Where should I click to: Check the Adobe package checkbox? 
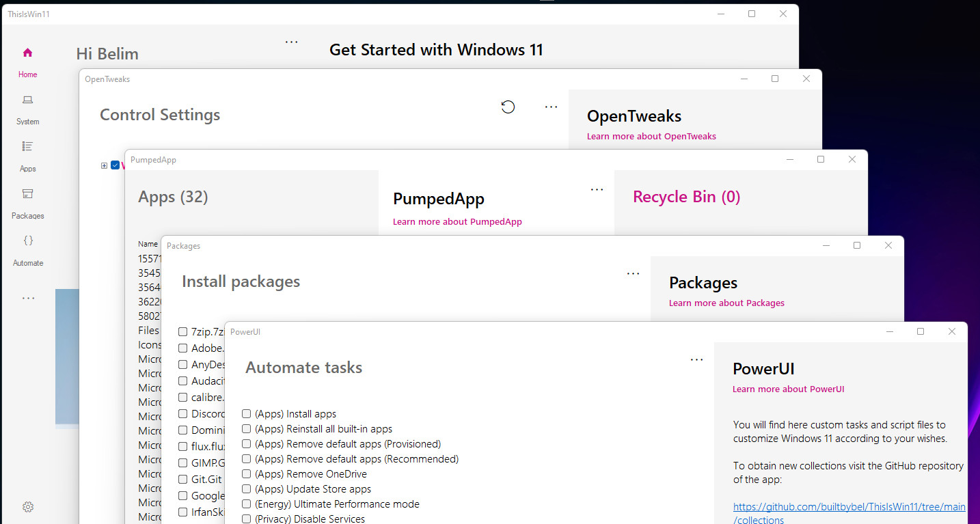(183, 348)
